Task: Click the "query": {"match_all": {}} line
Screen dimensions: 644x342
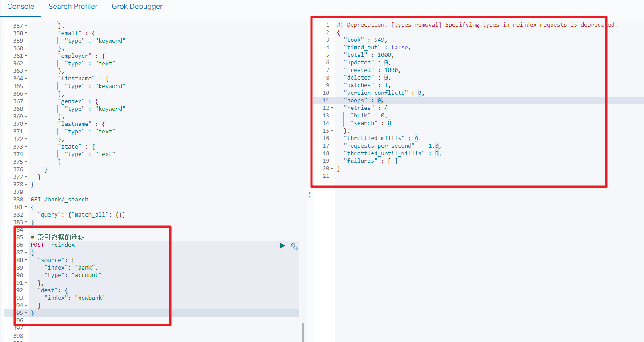Action: pyautogui.click(x=82, y=215)
